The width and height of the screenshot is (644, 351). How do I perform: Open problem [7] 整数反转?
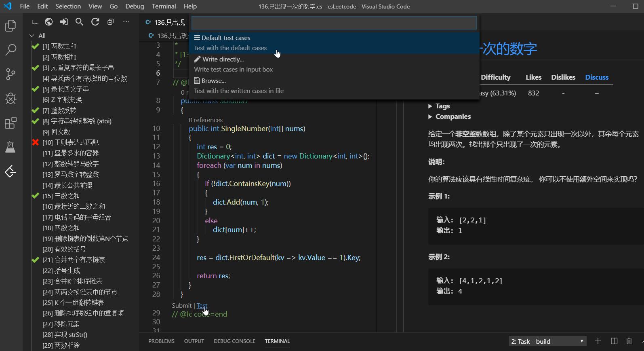point(59,110)
